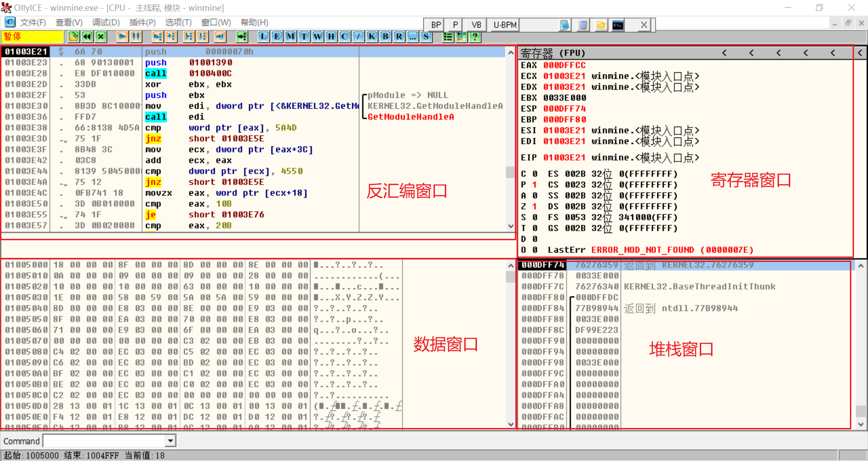Image resolution: width=868 pixels, height=461 pixels.
Task: Open References window with R icon
Action: pos(399,37)
